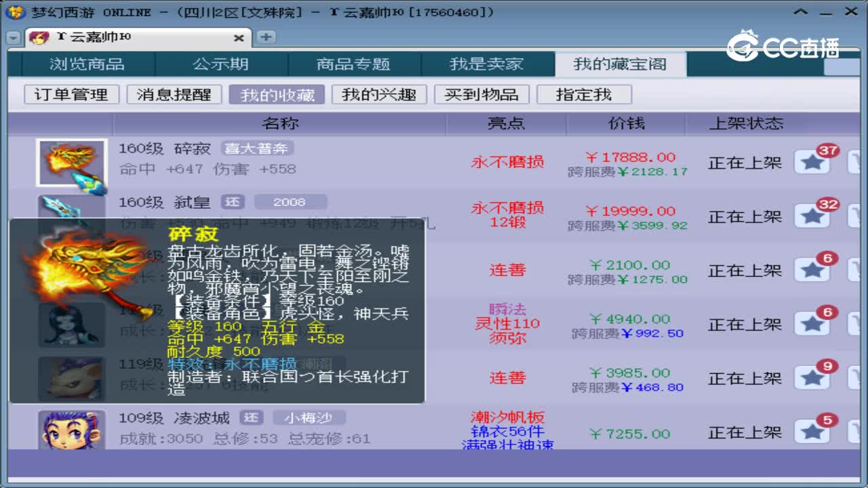Click the character avatar icon on the window tab
Screen dimensions: 868x488
(x=39, y=37)
